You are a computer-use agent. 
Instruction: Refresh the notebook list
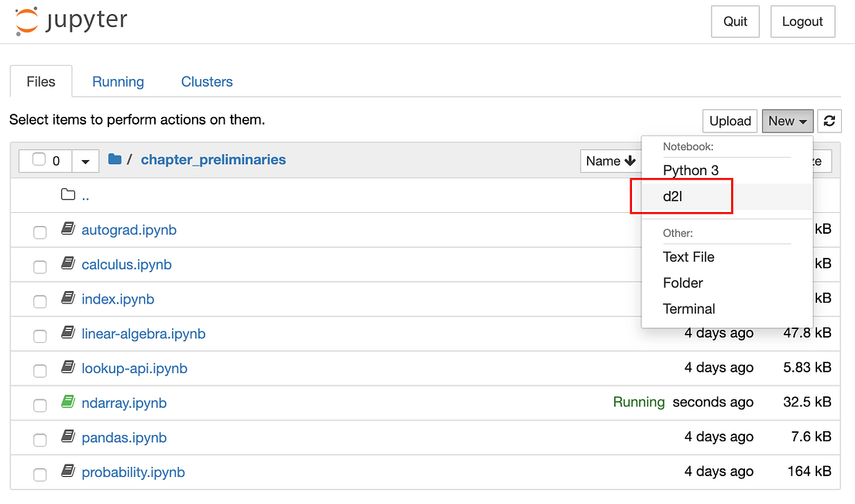(x=829, y=121)
